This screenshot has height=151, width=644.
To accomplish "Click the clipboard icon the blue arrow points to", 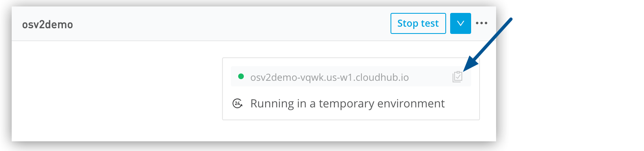I will pyautogui.click(x=457, y=77).
